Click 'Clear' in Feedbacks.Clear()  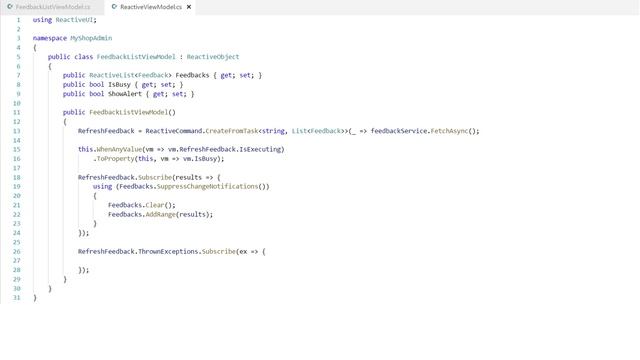coord(155,205)
